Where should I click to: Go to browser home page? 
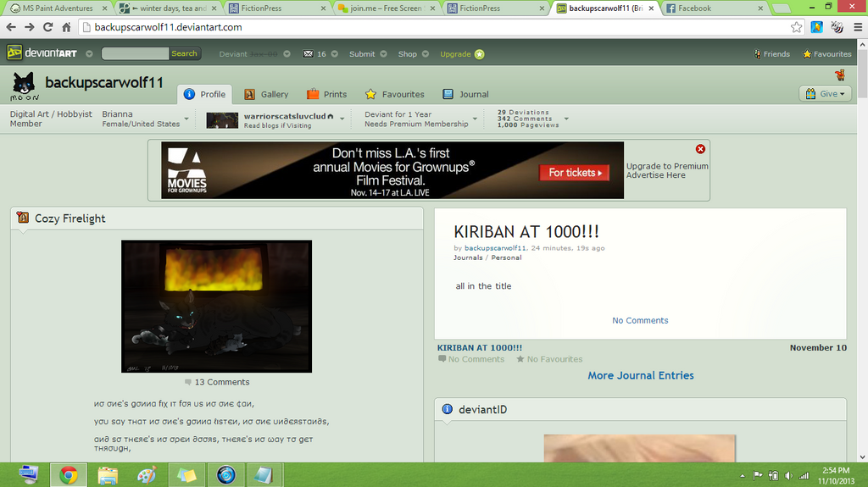[x=66, y=27]
